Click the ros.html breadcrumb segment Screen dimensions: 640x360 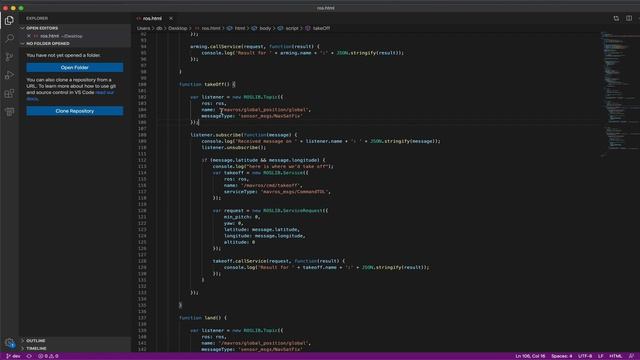pyautogui.click(x=211, y=29)
